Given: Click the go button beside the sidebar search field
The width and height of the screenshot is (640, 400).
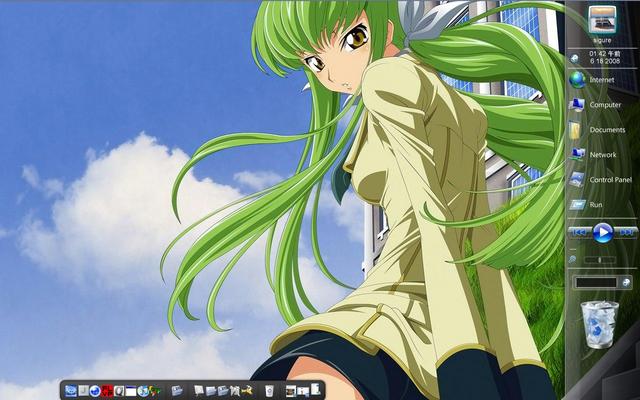Looking at the screenshot, I should point(626,282).
